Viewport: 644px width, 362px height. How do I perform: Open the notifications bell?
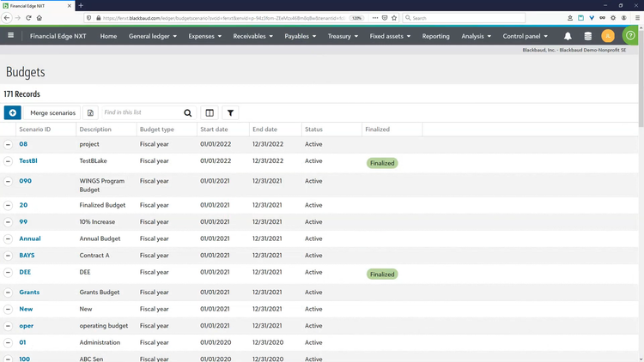coord(568,36)
